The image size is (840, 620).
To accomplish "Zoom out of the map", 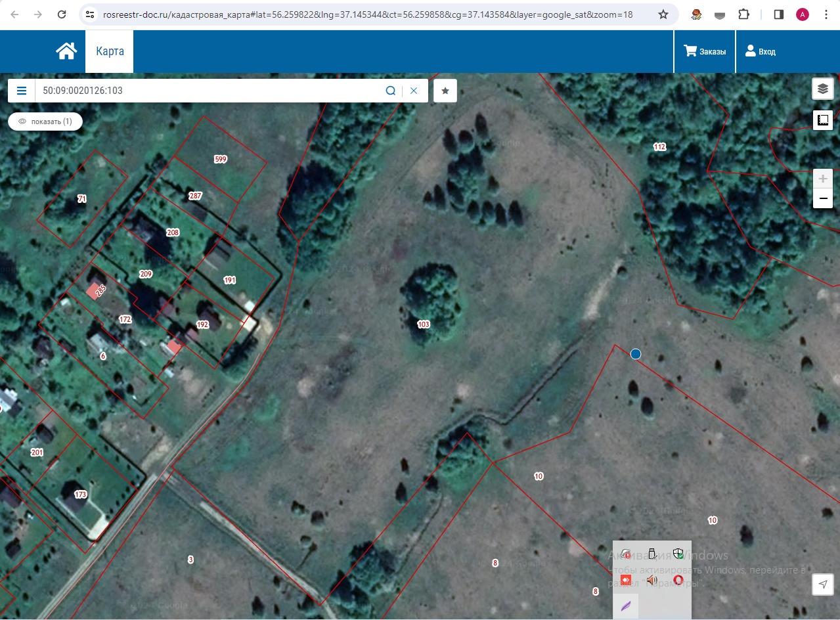I will [x=823, y=199].
